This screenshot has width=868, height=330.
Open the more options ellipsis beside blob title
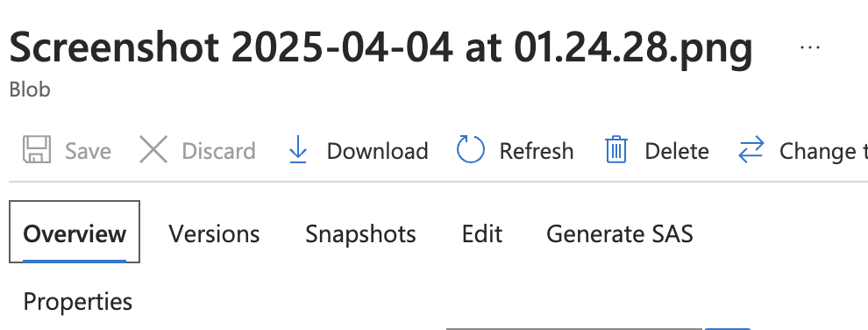810,48
